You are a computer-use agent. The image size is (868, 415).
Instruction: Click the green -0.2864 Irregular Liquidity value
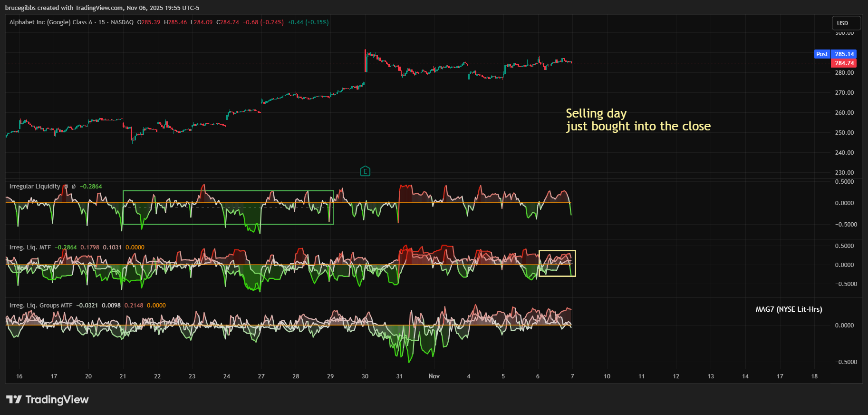point(91,187)
